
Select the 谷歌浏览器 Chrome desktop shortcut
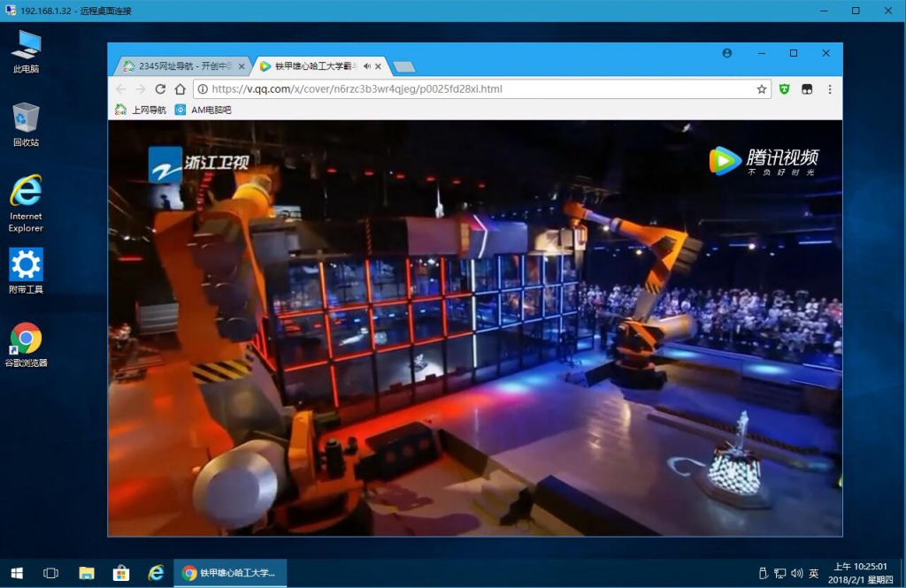click(x=26, y=345)
